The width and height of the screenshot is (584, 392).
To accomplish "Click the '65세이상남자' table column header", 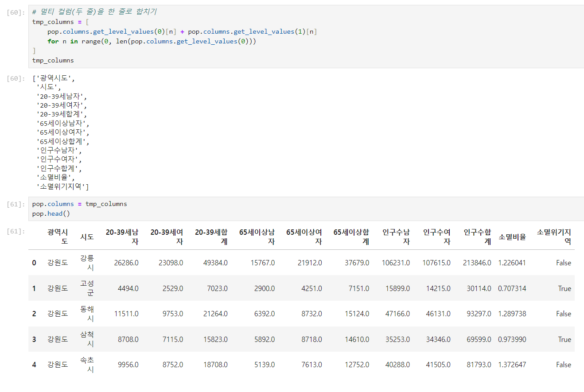I will pos(257,237).
